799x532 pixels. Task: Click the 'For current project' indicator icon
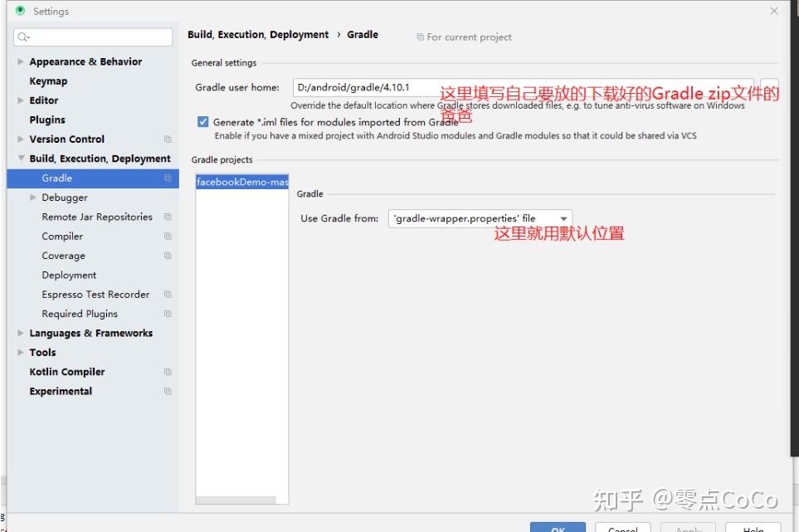click(420, 37)
